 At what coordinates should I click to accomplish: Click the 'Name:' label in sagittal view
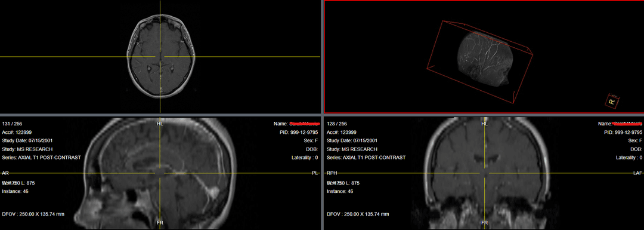281,124
